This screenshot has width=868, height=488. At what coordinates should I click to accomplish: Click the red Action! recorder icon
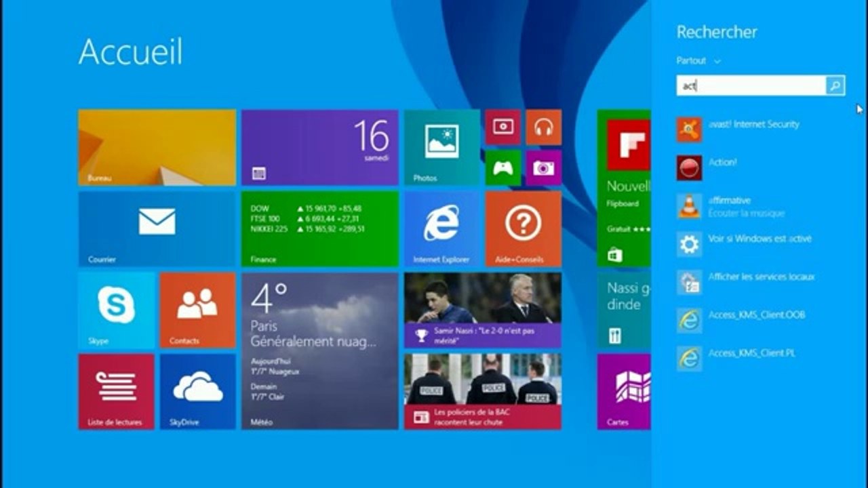690,167
